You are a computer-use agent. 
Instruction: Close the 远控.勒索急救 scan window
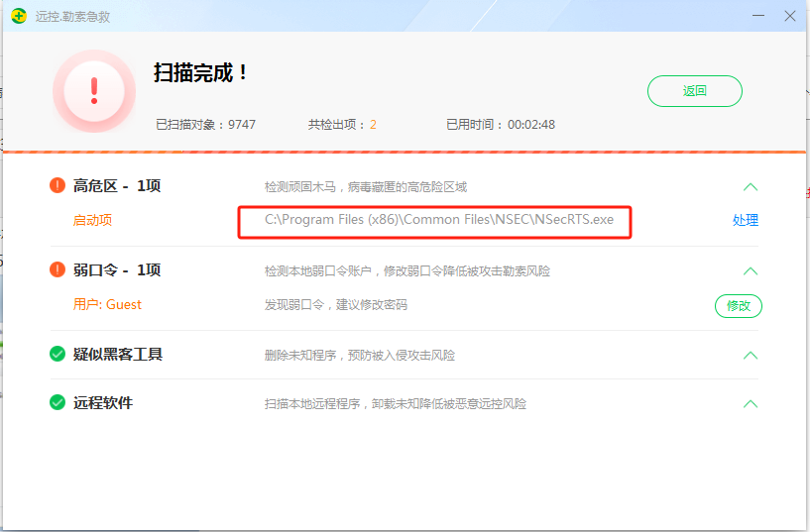tap(789, 17)
